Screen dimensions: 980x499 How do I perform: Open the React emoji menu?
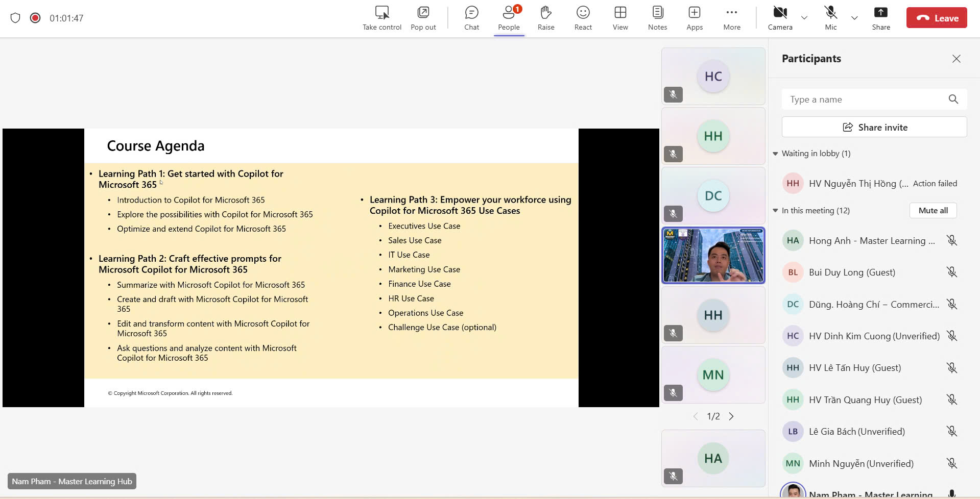click(583, 18)
